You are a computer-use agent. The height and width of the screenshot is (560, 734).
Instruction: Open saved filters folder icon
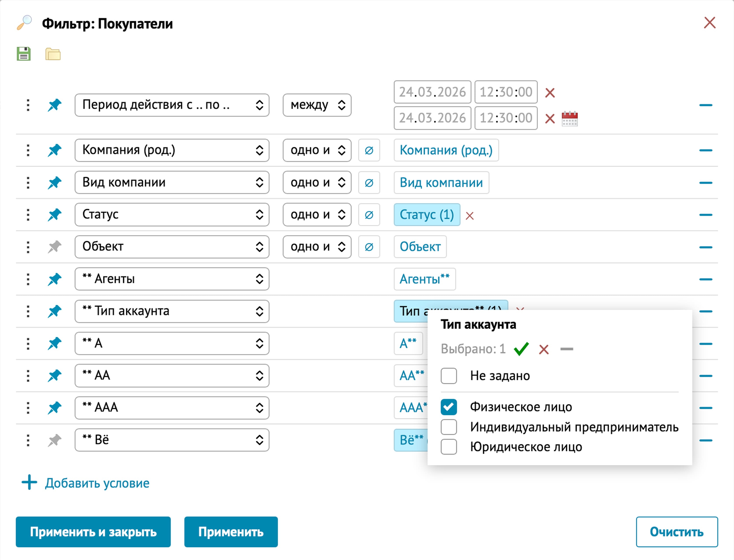click(53, 54)
